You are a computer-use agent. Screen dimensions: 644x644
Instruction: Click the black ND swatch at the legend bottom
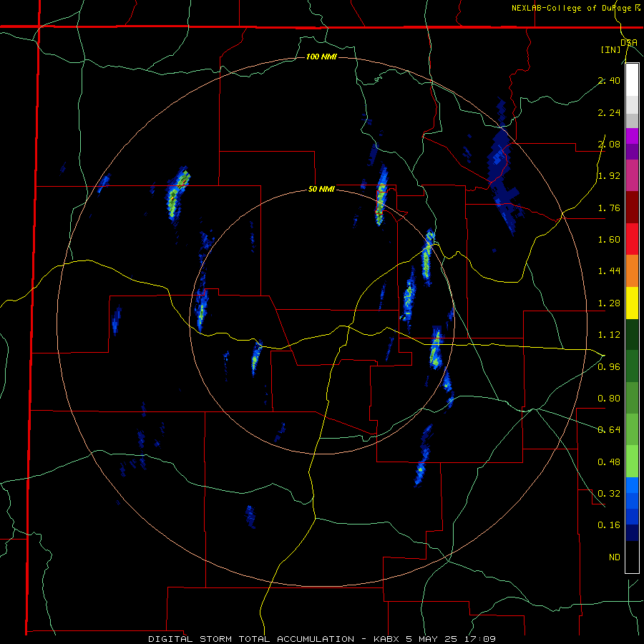[632, 557]
